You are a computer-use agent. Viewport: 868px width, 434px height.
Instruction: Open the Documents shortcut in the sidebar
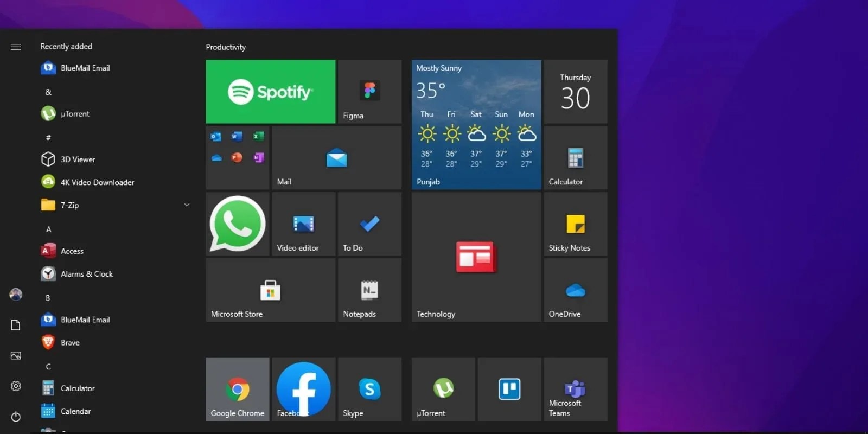(16, 325)
